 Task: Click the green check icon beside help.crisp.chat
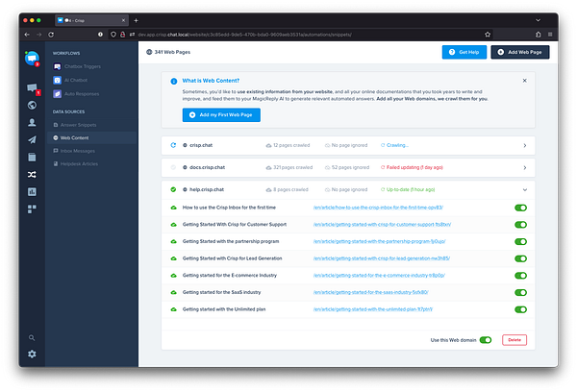[x=173, y=189]
